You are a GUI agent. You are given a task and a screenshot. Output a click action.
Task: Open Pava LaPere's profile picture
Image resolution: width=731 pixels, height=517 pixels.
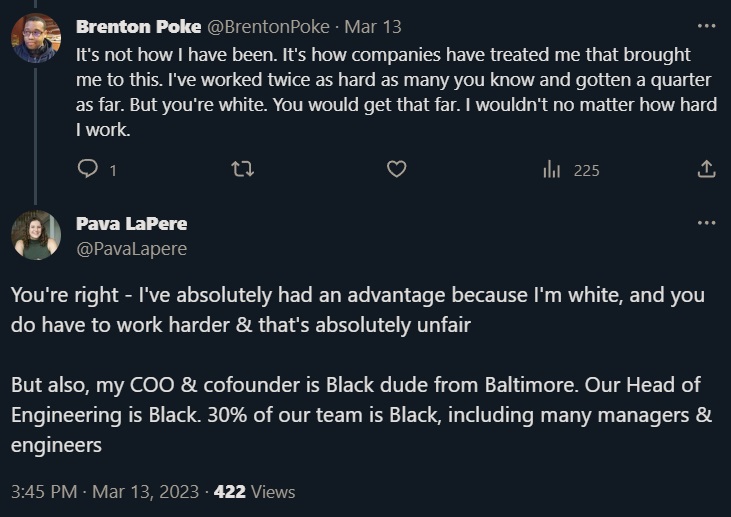point(36,235)
